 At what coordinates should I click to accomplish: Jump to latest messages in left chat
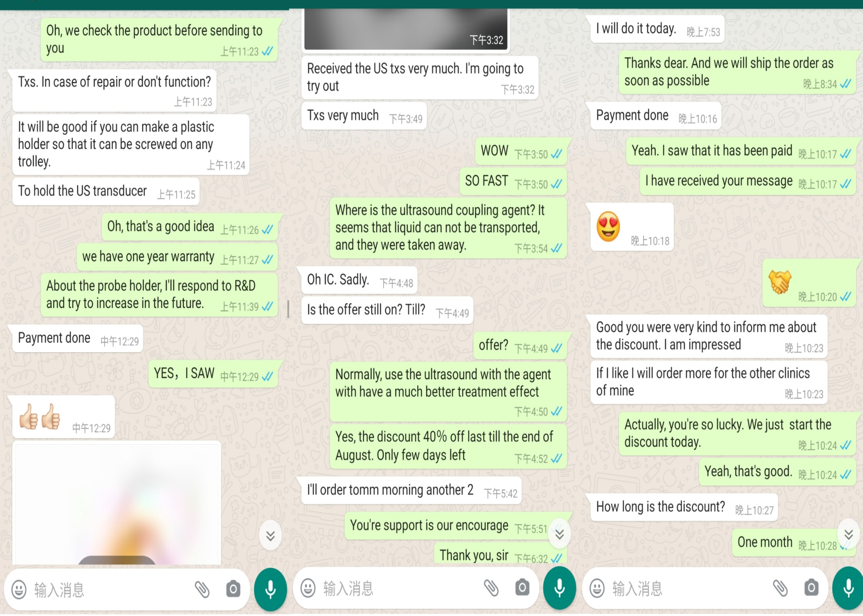[x=270, y=536]
